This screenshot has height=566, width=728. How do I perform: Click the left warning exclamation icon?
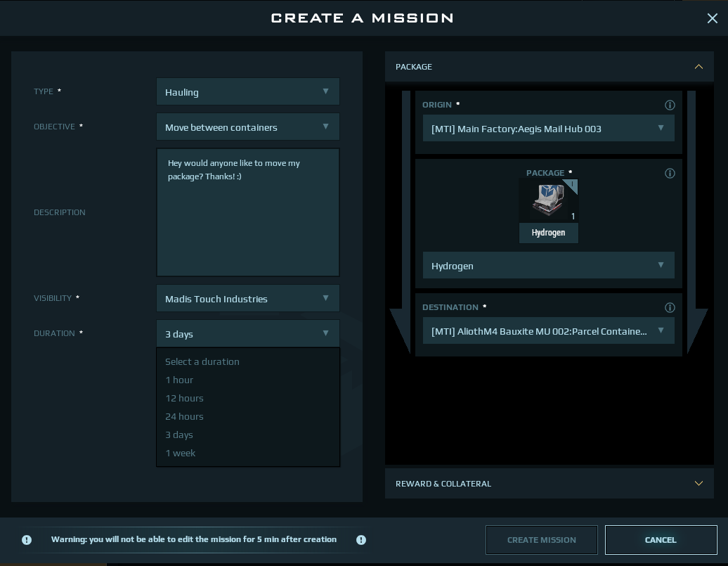27,540
